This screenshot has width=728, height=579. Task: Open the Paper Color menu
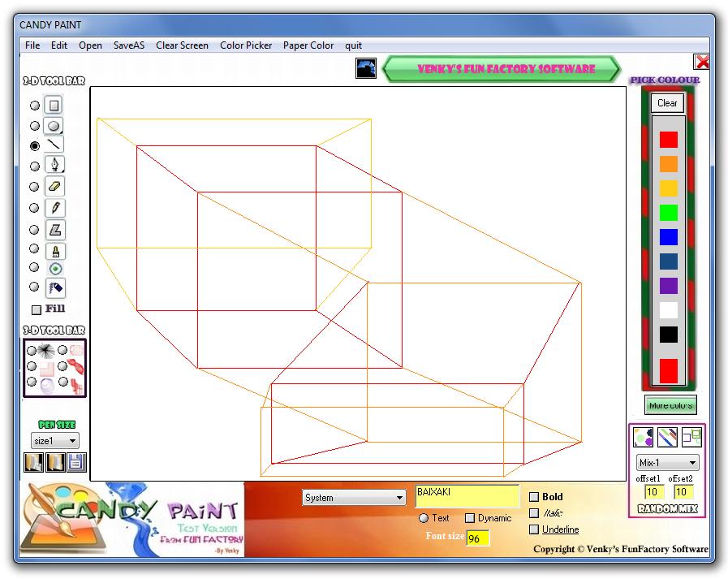pyautogui.click(x=308, y=45)
